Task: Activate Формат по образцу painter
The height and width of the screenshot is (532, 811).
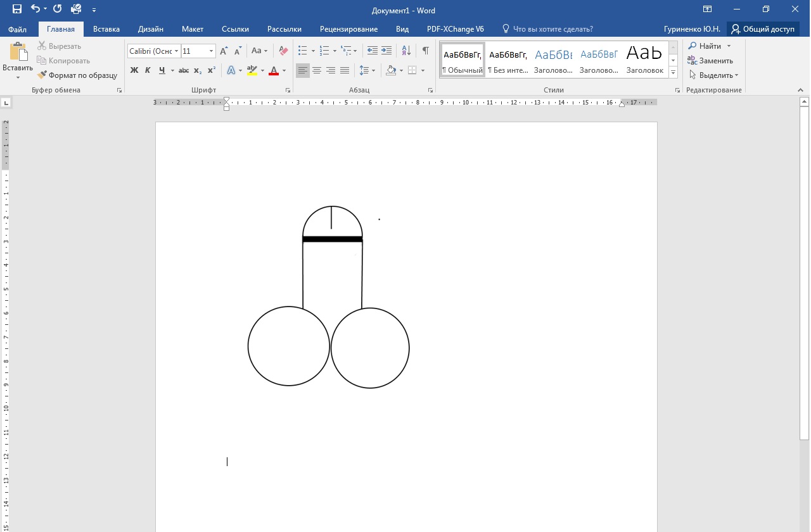Action: pyautogui.click(x=77, y=75)
